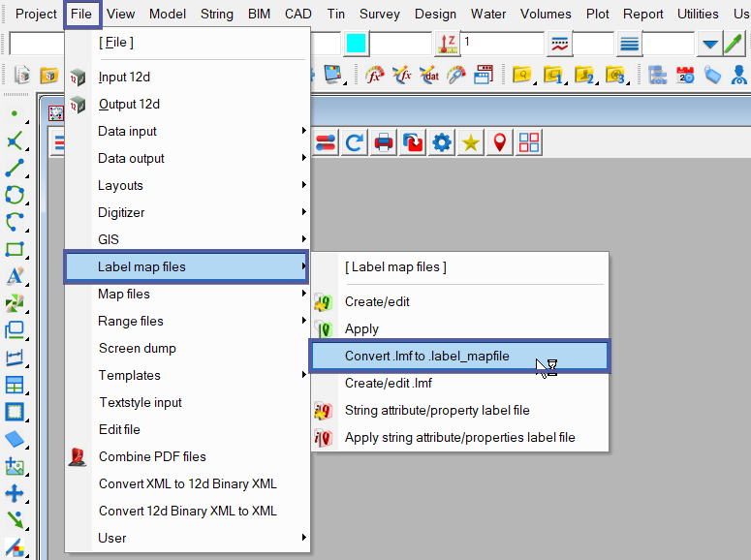751x560 pixels.
Task: Select the point tool green dot
Action: click(x=15, y=113)
